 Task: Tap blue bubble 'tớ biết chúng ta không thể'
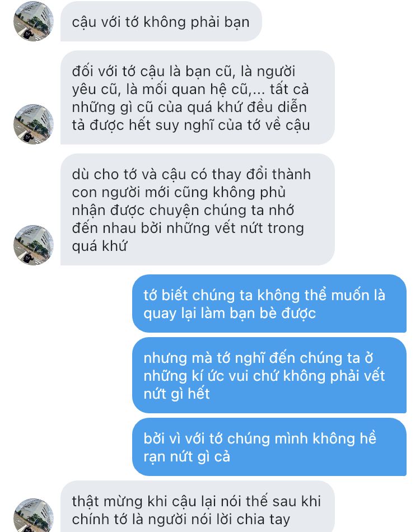point(269,304)
